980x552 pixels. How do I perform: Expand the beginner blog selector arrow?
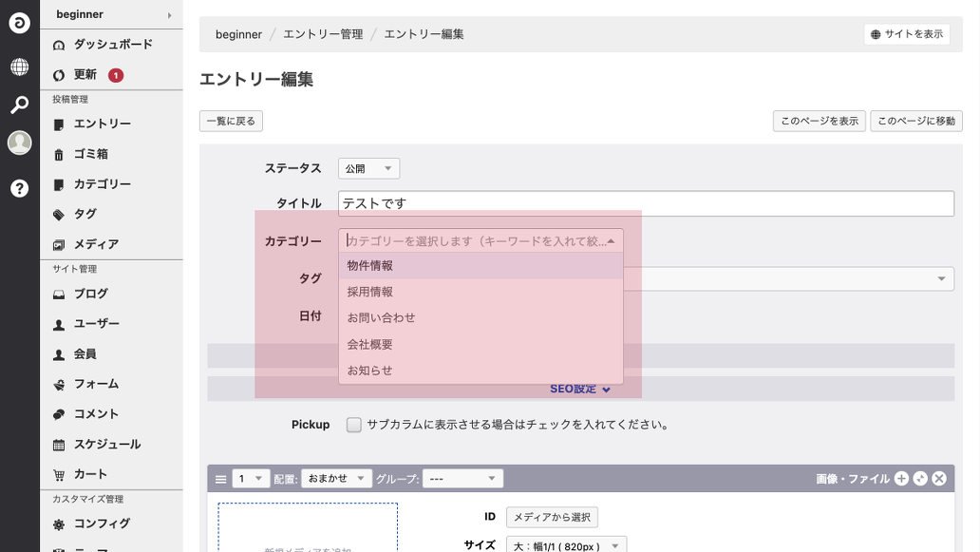click(170, 15)
